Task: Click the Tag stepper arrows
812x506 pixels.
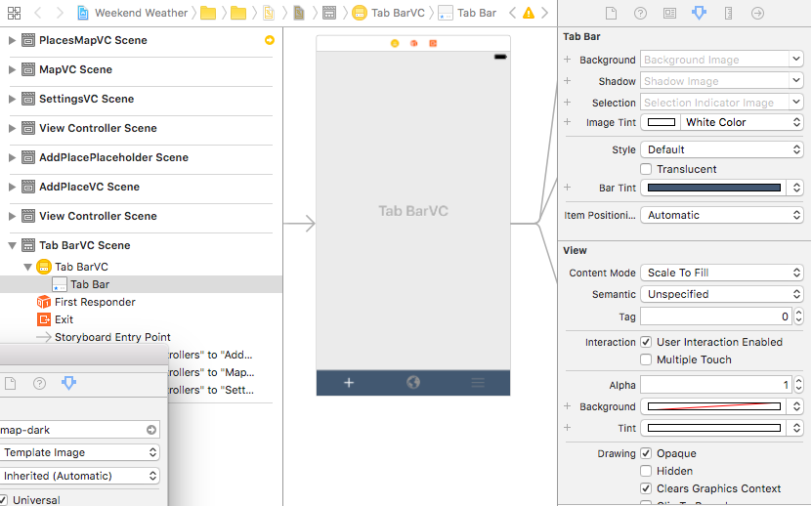Action: [x=798, y=316]
